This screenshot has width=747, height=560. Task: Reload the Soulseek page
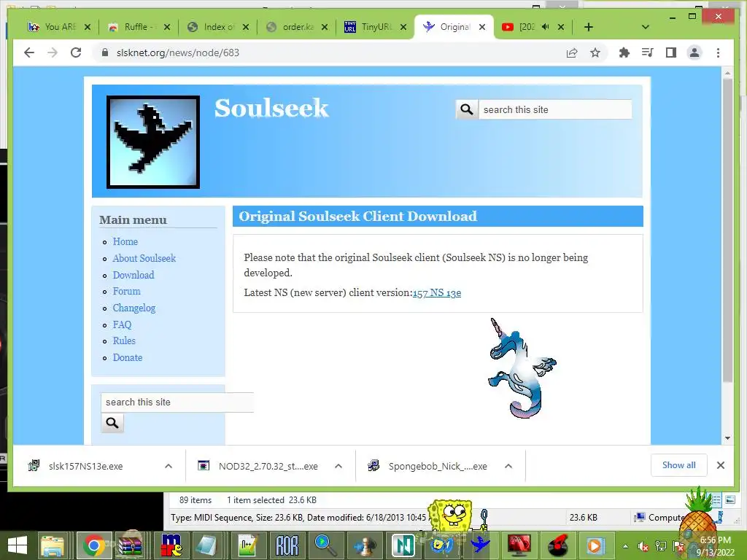pos(76,52)
